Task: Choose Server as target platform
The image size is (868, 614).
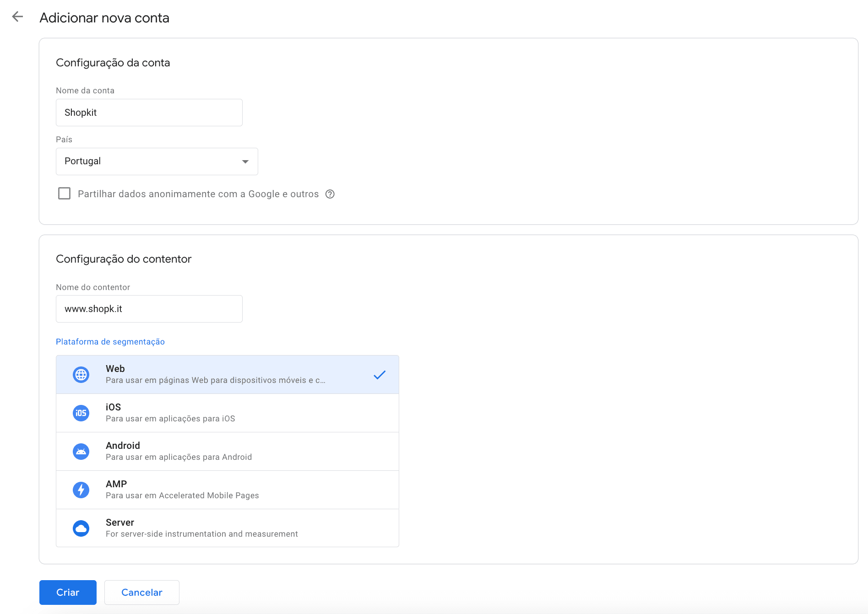Action: tap(227, 528)
